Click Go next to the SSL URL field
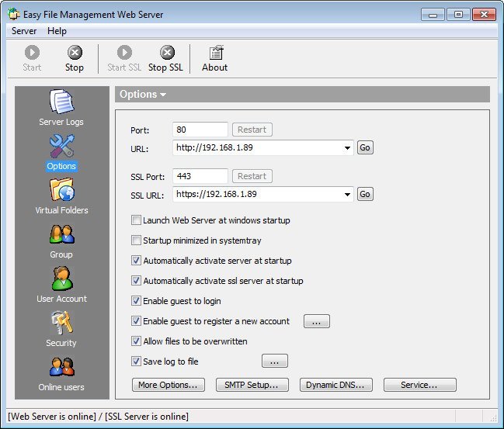The image size is (504, 429). tap(365, 194)
